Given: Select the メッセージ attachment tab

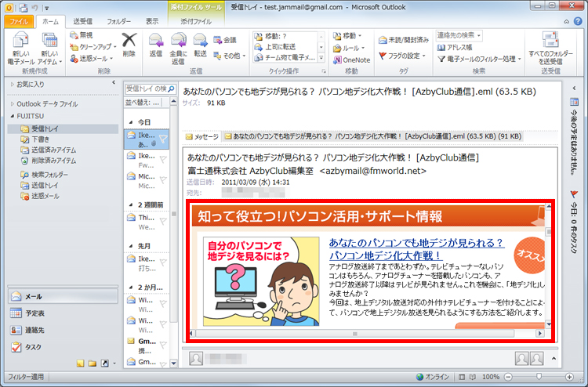Looking at the screenshot, I should [202, 137].
